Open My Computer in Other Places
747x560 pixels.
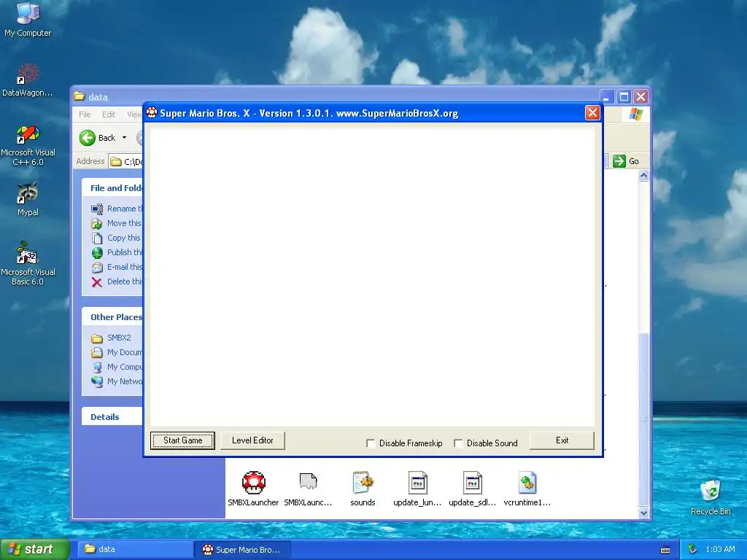pyautogui.click(x=117, y=367)
